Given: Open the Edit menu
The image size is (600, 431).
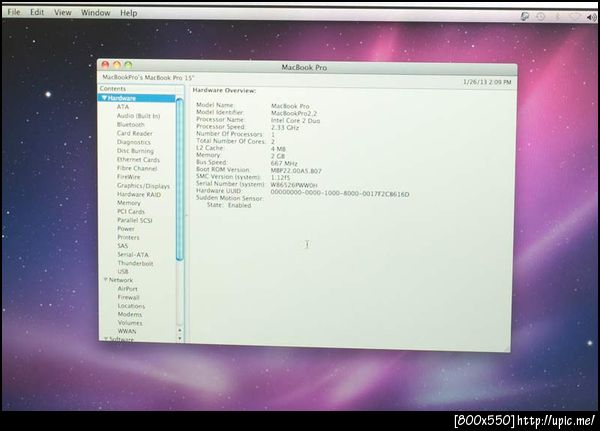Looking at the screenshot, I should coord(37,12).
